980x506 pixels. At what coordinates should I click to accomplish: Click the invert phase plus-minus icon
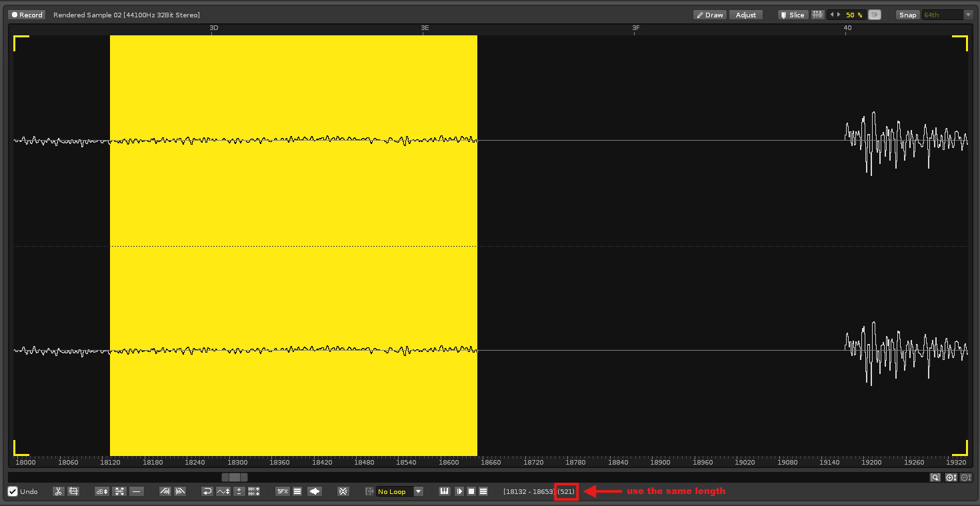239,491
